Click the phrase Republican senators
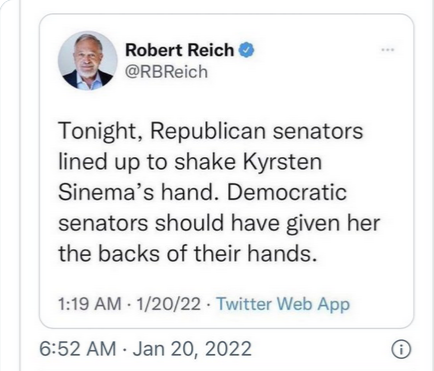Image resolution: width=434 pixels, height=371 pixels. 256,132
